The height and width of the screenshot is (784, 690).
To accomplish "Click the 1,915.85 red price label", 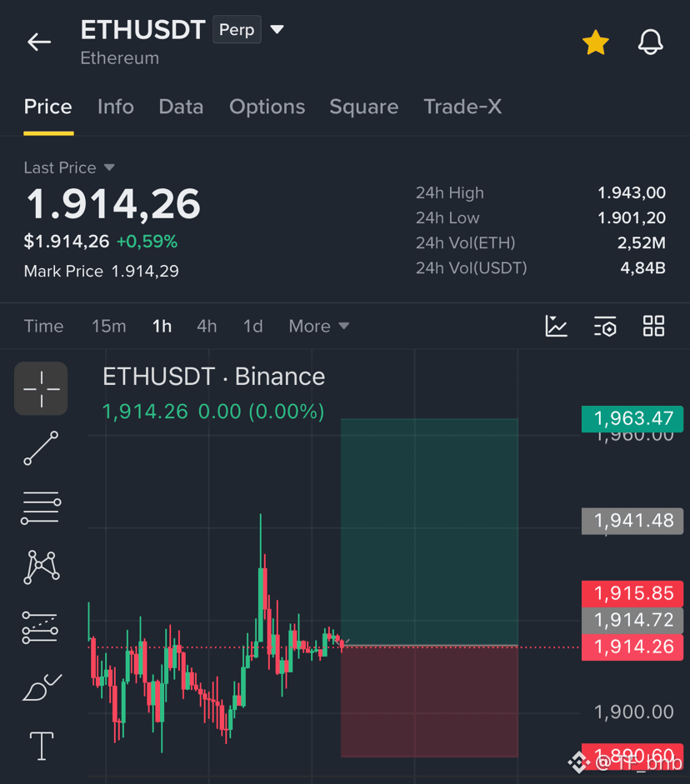I will tap(632, 593).
